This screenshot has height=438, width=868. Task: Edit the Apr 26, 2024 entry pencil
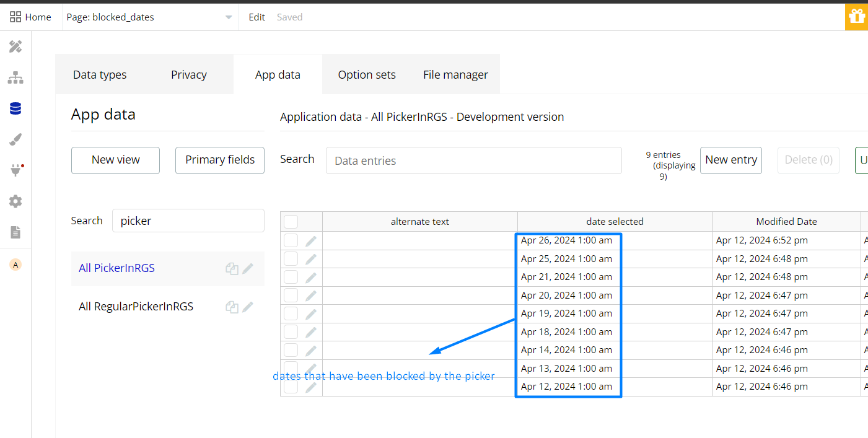pos(311,241)
